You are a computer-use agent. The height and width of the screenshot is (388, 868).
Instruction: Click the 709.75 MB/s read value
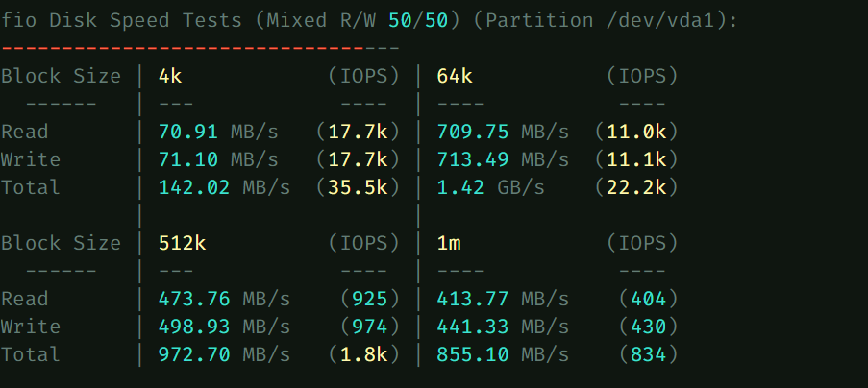click(x=503, y=132)
